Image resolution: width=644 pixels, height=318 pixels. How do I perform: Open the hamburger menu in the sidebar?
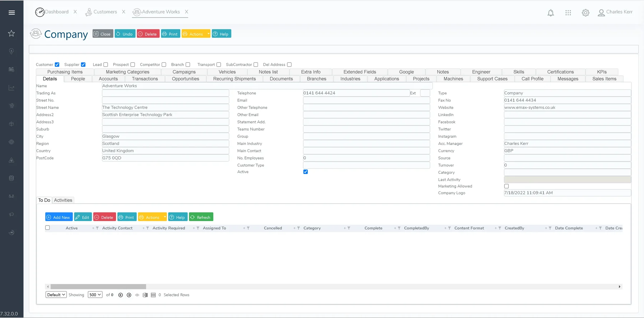(x=11, y=13)
